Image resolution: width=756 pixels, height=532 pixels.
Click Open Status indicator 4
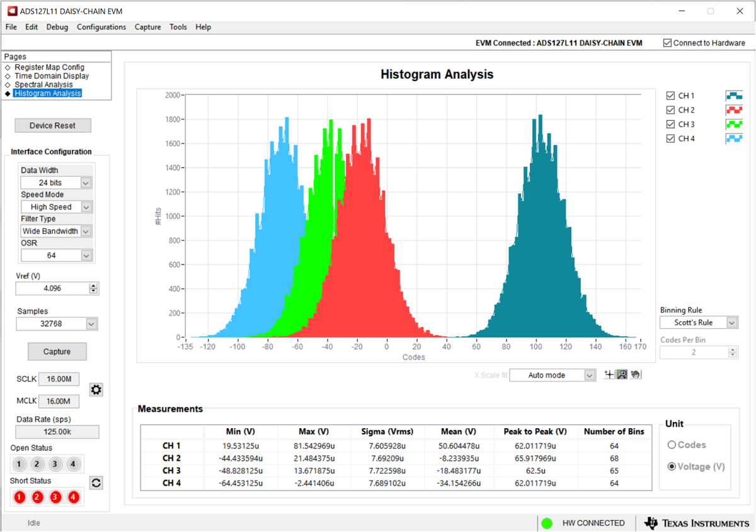coord(73,465)
